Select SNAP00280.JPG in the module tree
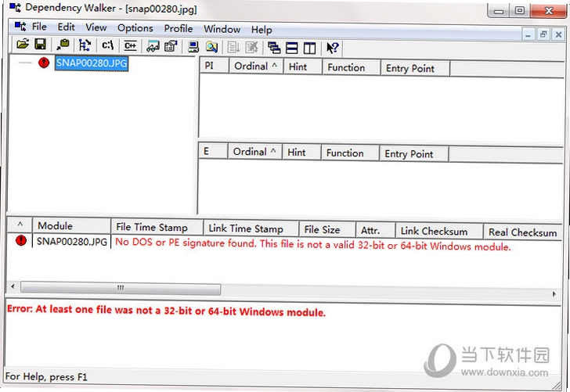The width and height of the screenshot is (570, 392). tap(92, 63)
